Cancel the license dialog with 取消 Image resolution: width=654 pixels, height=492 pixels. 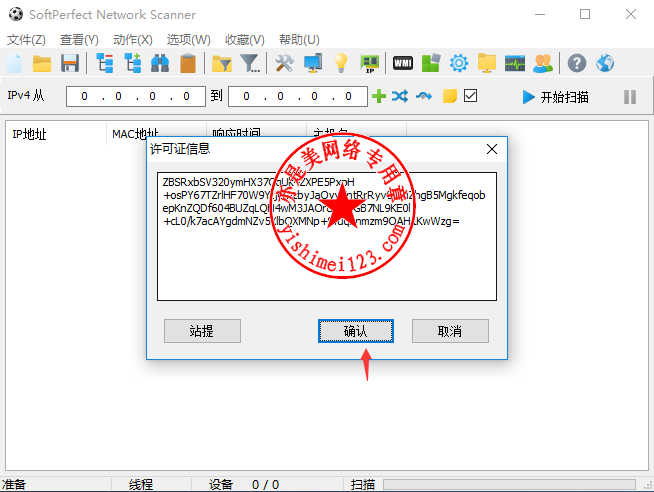click(450, 331)
